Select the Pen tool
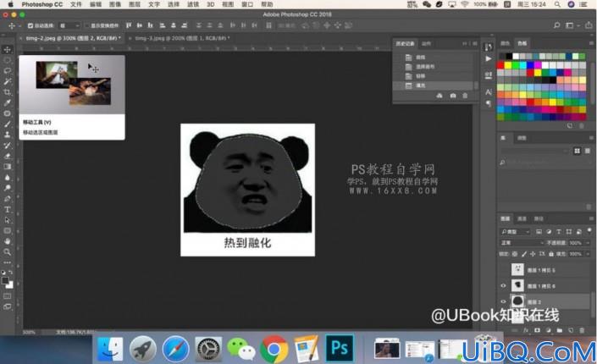 point(8,199)
